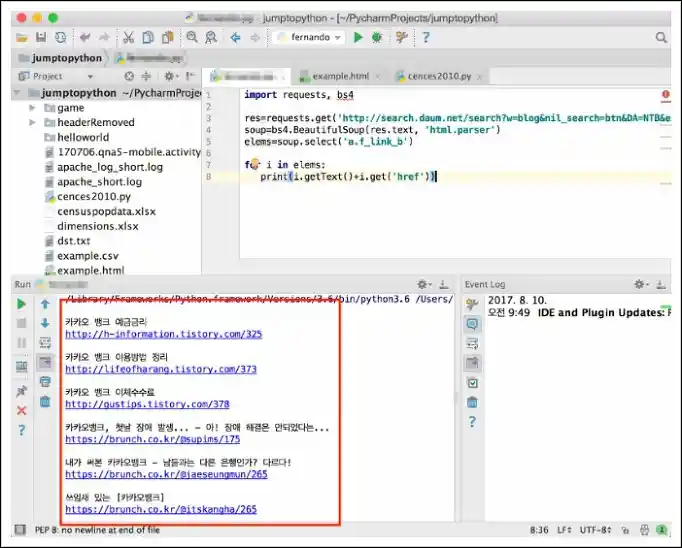Open Find with the magnifier toolbar icon

(x=192, y=37)
